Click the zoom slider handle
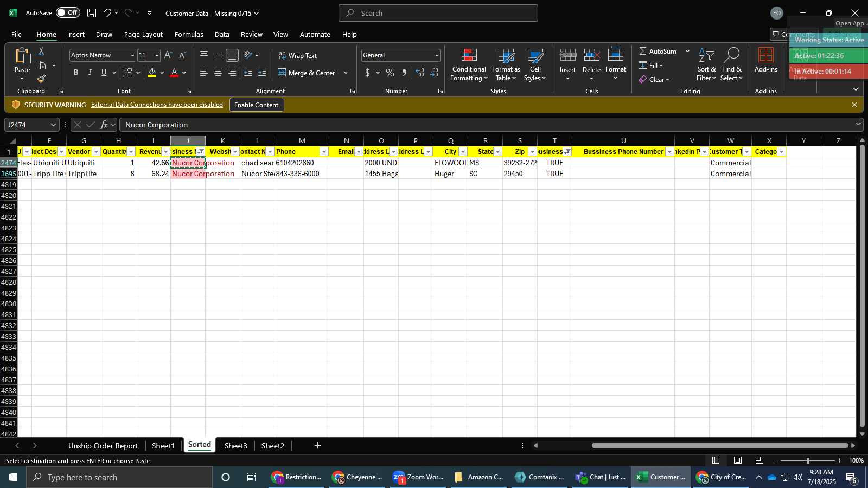Image resolution: width=868 pixels, height=488 pixels. (808, 460)
